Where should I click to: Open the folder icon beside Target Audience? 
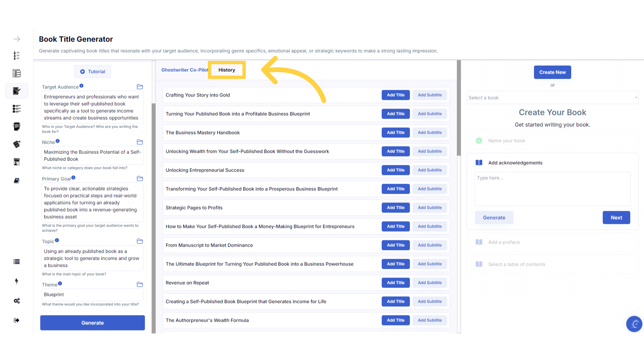(x=140, y=87)
